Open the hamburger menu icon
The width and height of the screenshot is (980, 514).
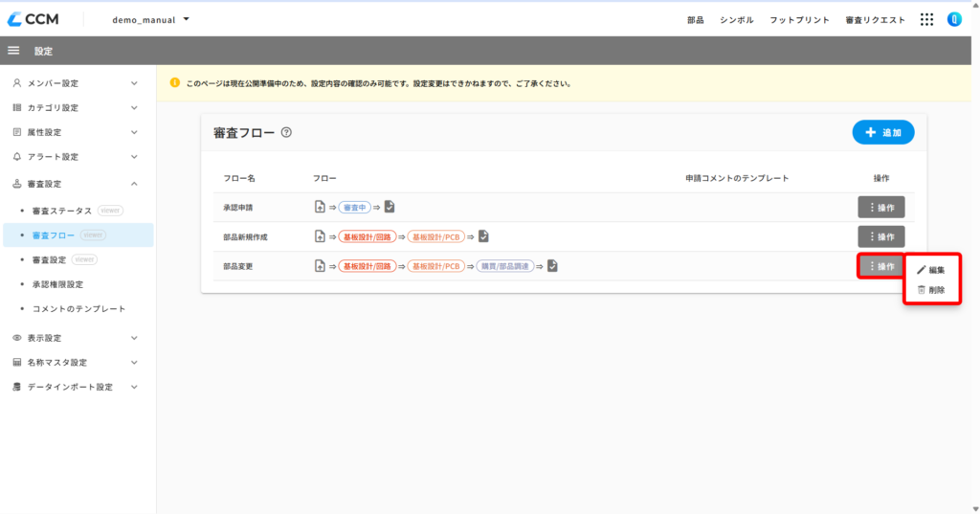[x=13, y=51]
